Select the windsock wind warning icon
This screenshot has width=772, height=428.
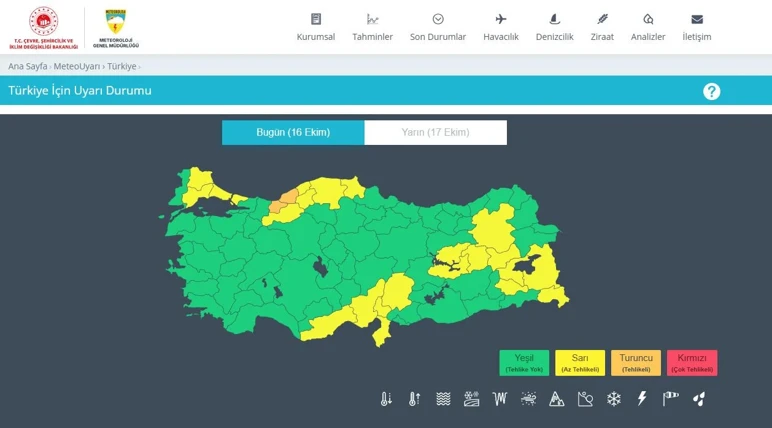671,399
